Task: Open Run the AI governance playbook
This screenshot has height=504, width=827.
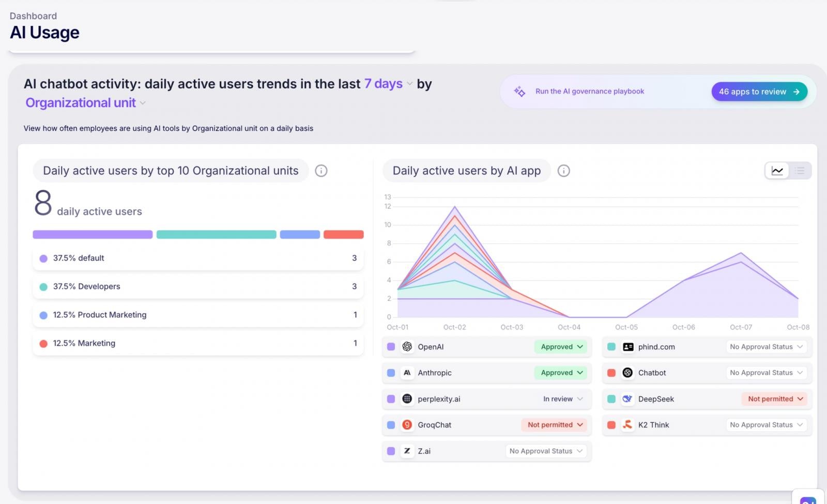Action: pyautogui.click(x=589, y=91)
